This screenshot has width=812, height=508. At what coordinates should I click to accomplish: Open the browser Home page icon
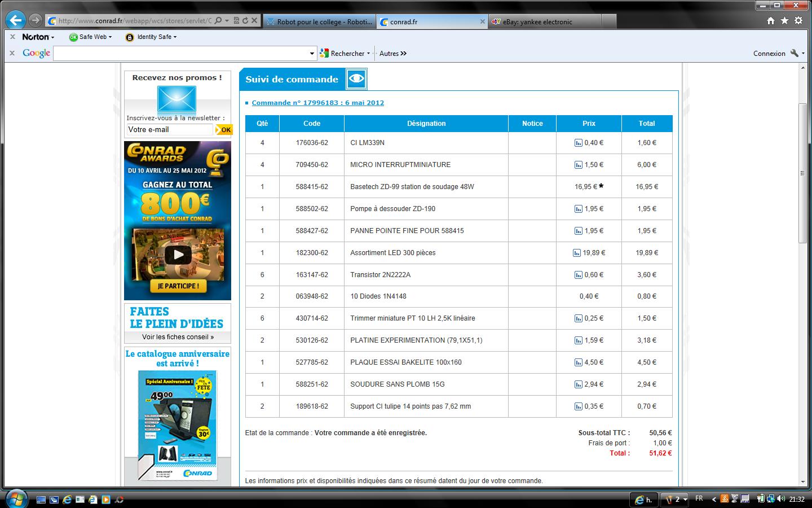(x=771, y=21)
